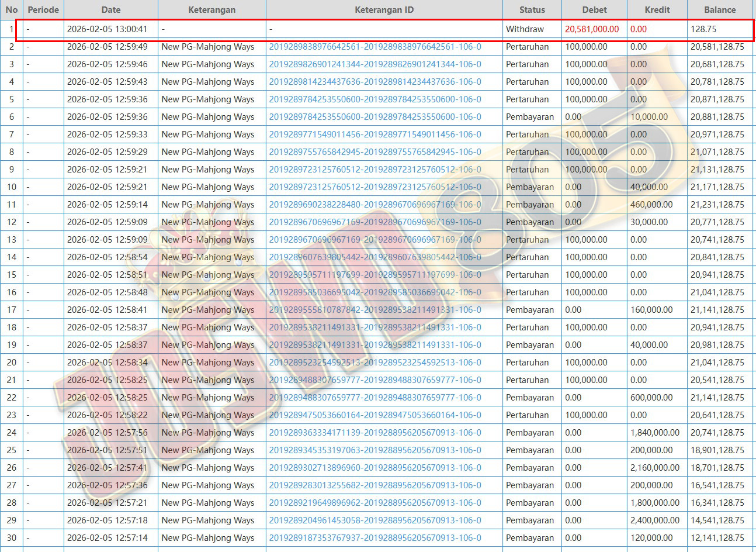Open transaction ID link in row 30
Image resolution: width=756 pixels, height=552 pixels.
tap(375, 538)
